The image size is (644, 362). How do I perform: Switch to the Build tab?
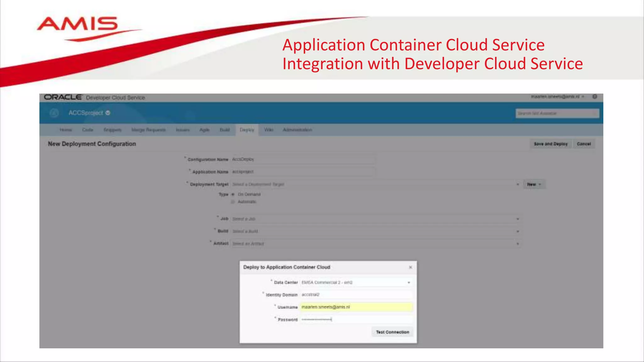click(225, 130)
